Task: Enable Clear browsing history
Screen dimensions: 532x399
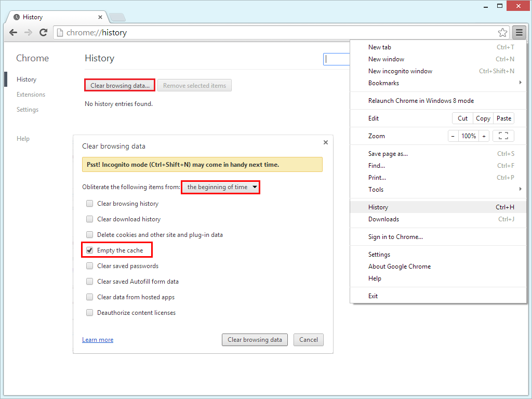Action: pyautogui.click(x=89, y=203)
